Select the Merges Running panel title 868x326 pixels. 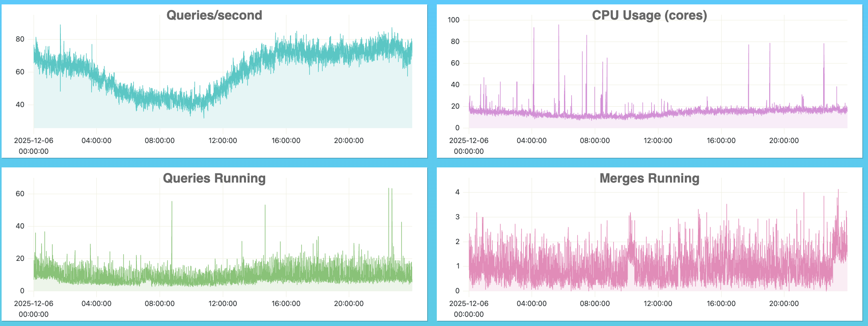tap(649, 178)
